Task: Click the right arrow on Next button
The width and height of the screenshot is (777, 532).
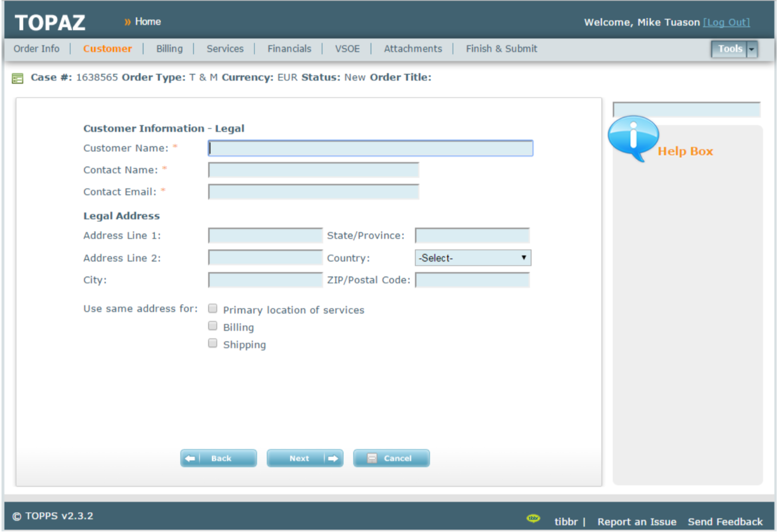Action: pos(333,459)
